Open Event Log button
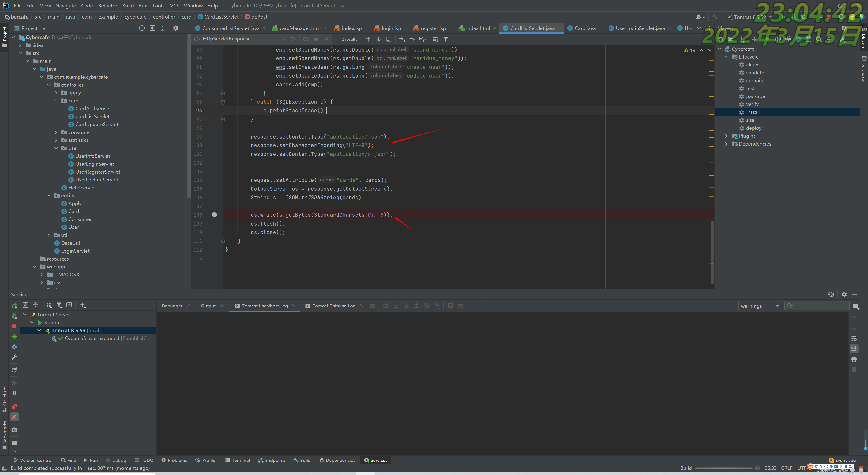The width and height of the screenshot is (868, 475). (x=842, y=460)
